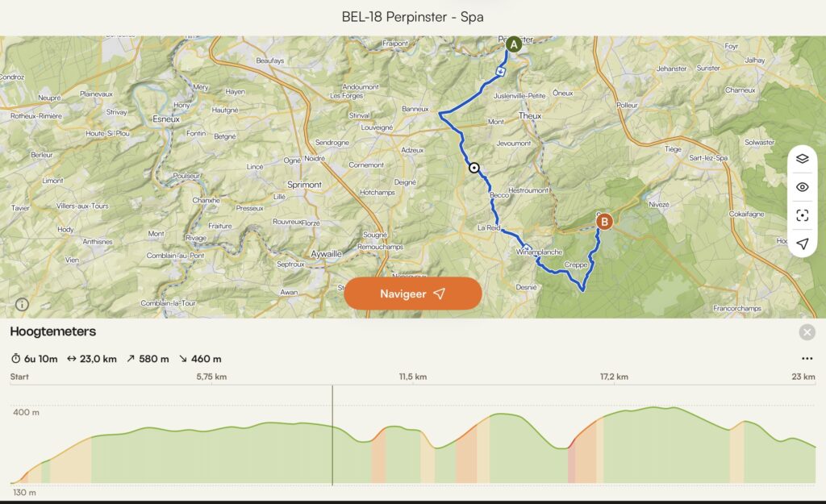This screenshot has width=826, height=504.
Task: Open the map layers selector
Action: 802,159
